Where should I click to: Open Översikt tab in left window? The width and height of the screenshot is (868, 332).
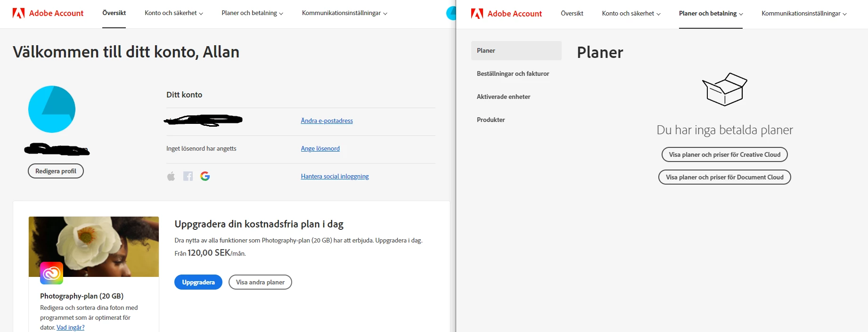point(114,13)
